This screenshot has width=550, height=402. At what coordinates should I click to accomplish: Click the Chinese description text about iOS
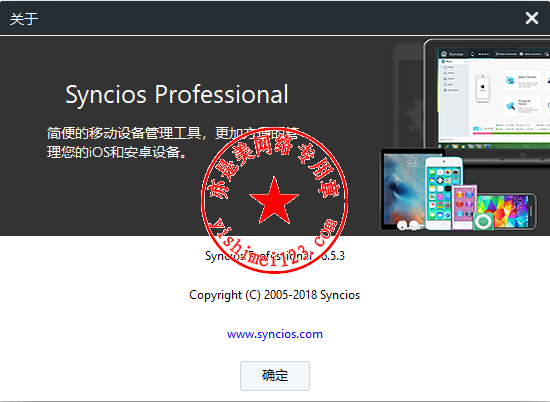173,143
